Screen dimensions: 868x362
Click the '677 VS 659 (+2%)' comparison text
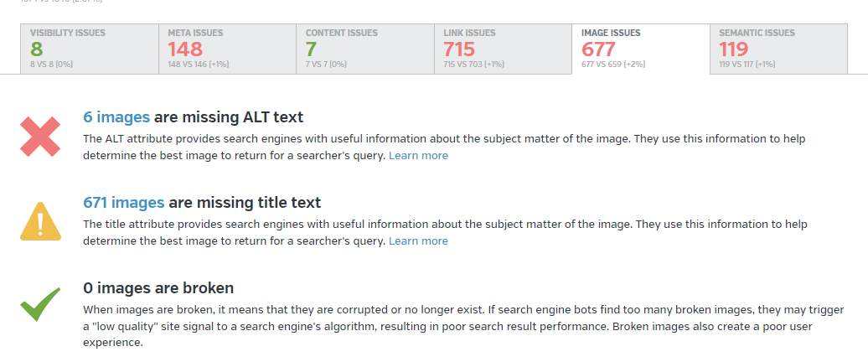click(x=613, y=64)
